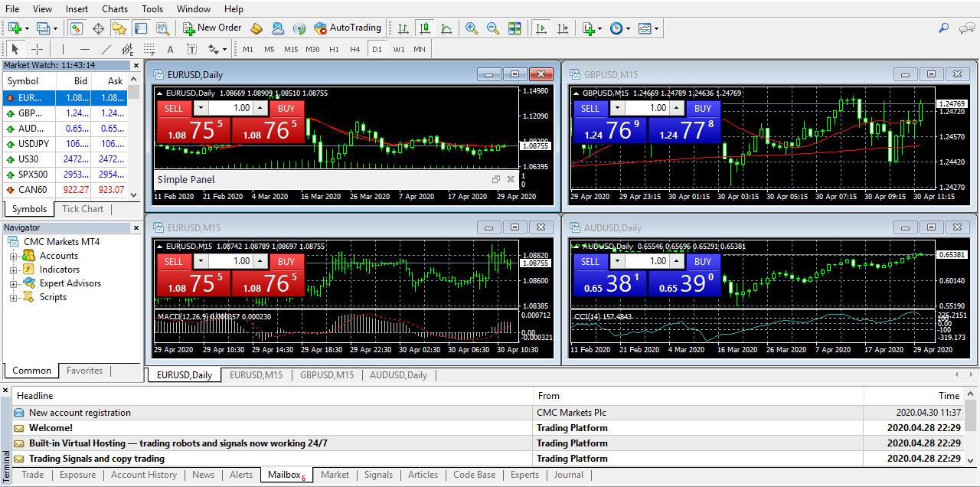
Task: Open MetaEditor via the yellow book icon
Action: pos(256,28)
